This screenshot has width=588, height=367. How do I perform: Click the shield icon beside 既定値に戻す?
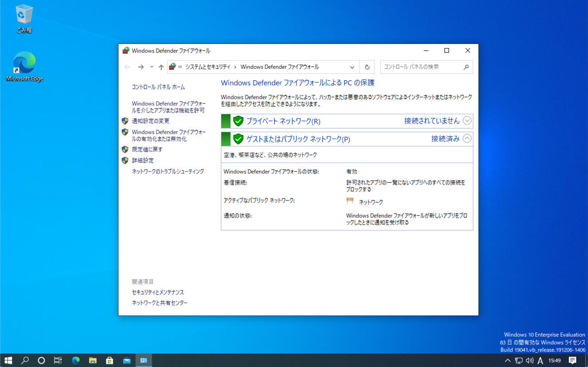pyautogui.click(x=125, y=150)
